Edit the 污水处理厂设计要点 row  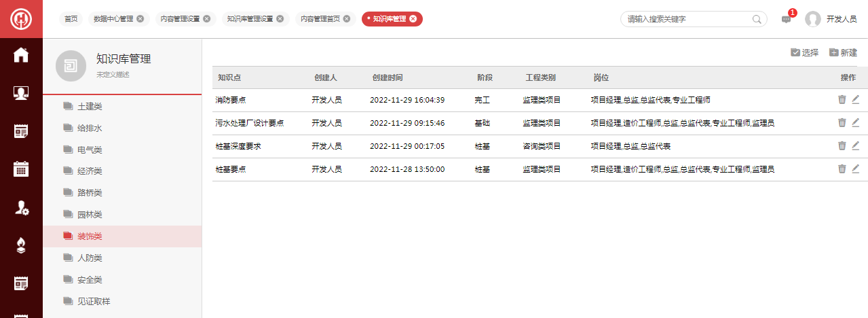pyautogui.click(x=856, y=123)
